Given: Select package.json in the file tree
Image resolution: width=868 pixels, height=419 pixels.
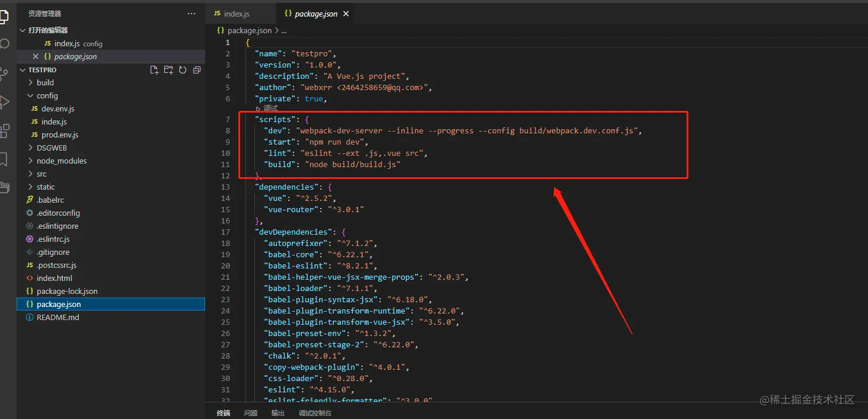Looking at the screenshot, I should (110, 305).
